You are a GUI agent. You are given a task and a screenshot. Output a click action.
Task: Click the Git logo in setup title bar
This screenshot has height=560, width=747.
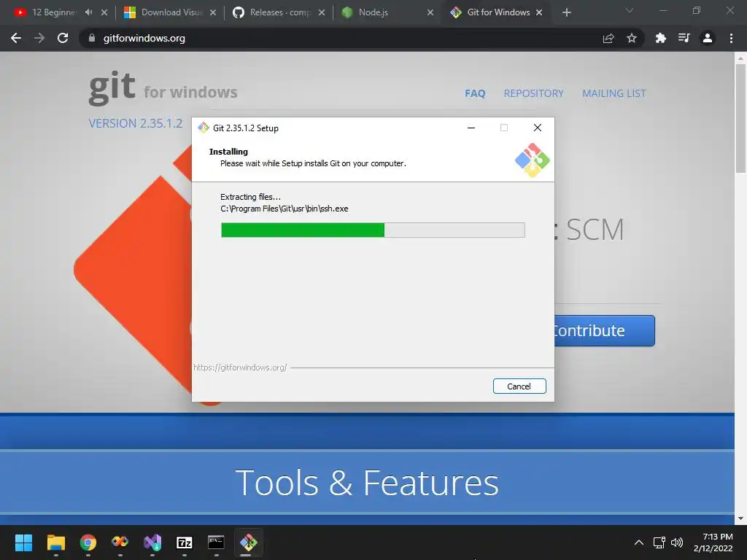[x=204, y=128]
